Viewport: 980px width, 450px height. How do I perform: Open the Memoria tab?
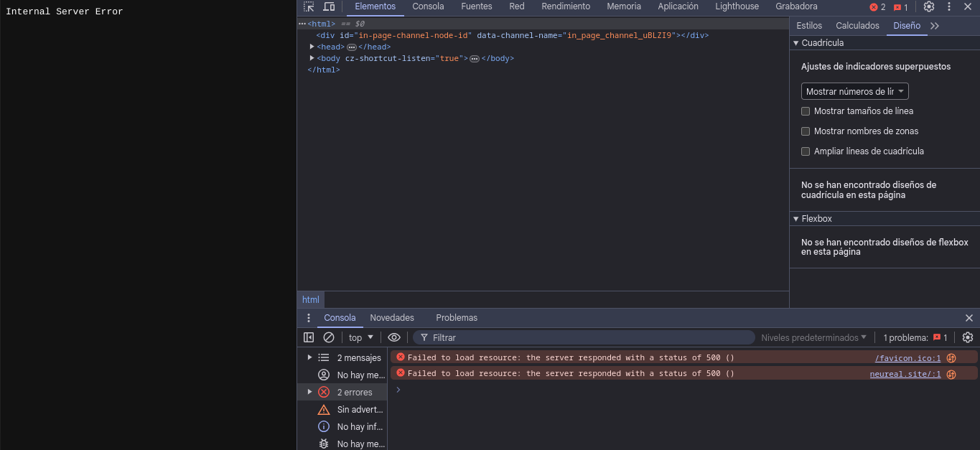click(x=624, y=6)
